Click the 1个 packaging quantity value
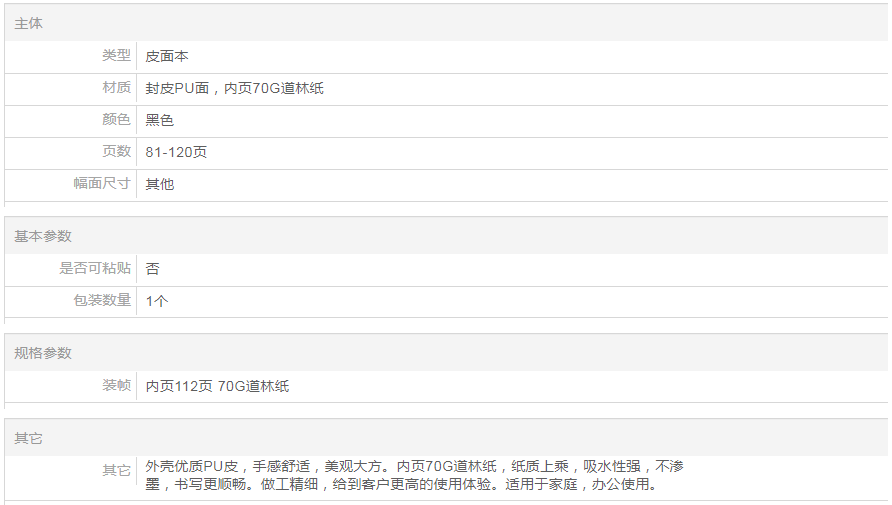892x505 pixels. pos(157,302)
